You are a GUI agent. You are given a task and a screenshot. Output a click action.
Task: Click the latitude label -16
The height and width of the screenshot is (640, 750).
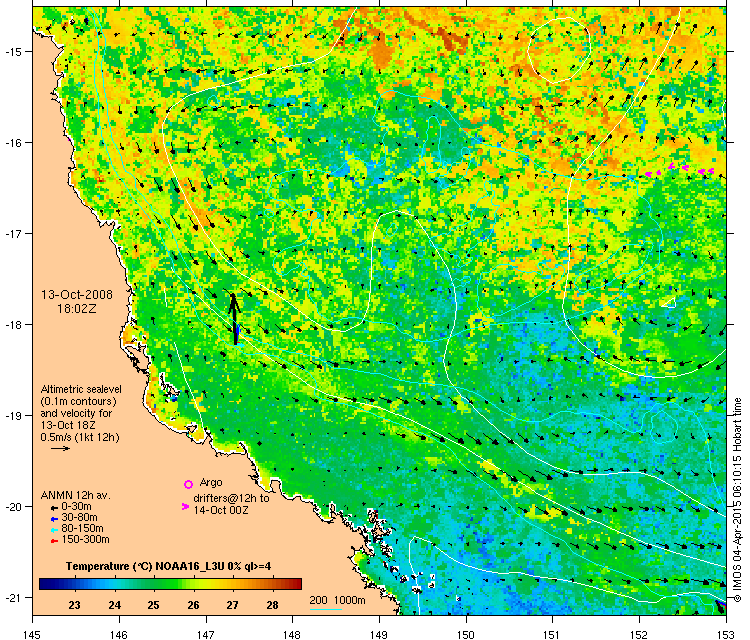tap(13, 143)
